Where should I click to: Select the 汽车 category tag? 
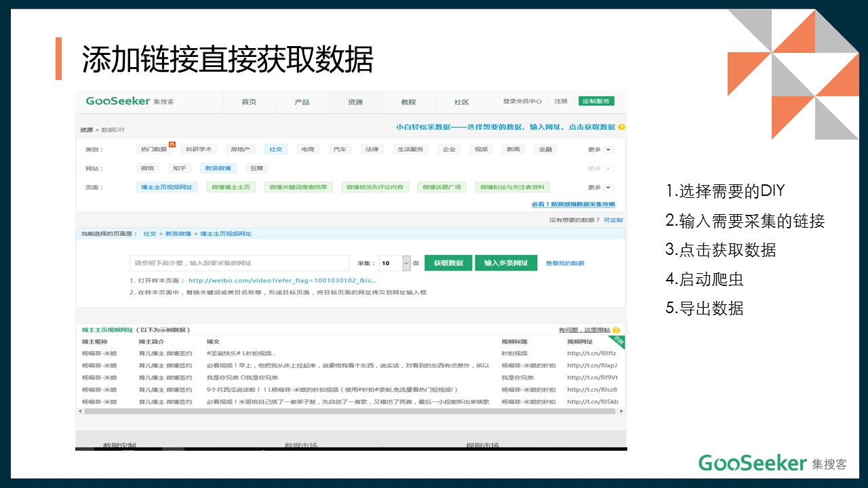click(340, 149)
